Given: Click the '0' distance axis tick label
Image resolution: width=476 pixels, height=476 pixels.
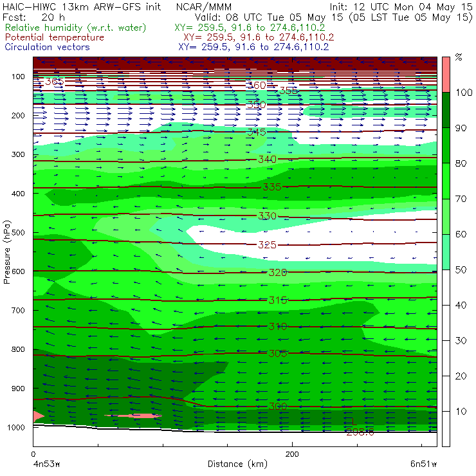Looking at the screenshot, I should [33, 454].
